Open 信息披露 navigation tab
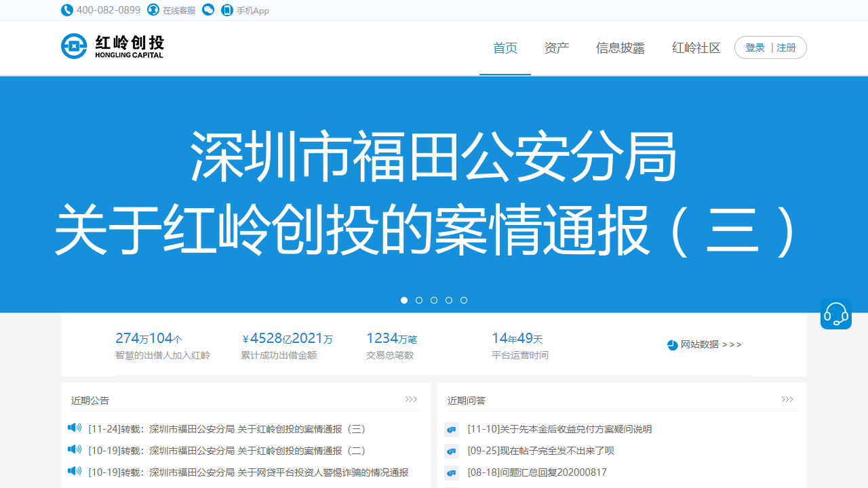Screen dimensions: 868x488 click(x=620, y=48)
